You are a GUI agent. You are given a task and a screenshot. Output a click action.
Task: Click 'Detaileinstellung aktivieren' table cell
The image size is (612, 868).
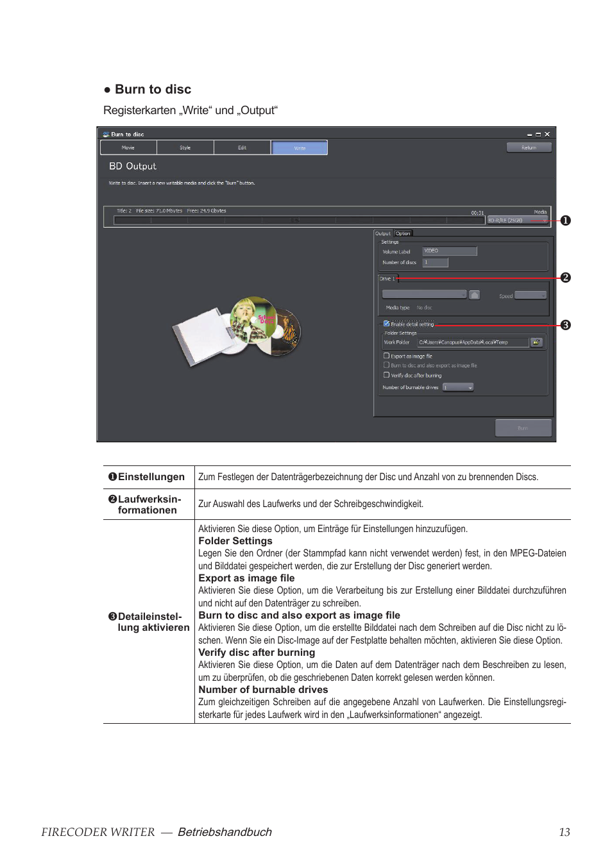click(149, 622)
